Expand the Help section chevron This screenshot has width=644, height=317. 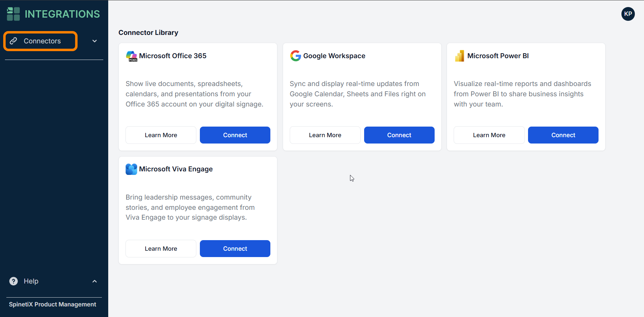pyautogui.click(x=94, y=281)
